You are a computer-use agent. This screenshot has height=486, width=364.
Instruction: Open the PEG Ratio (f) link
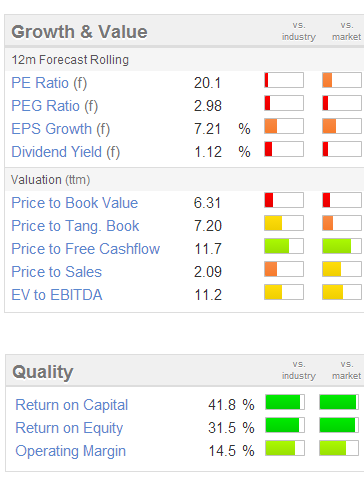coord(55,106)
